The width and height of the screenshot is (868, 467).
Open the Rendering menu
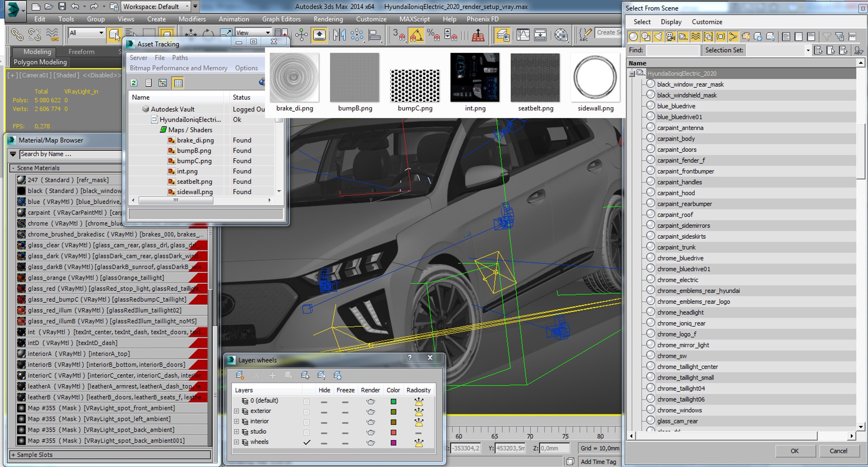pyautogui.click(x=328, y=19)
